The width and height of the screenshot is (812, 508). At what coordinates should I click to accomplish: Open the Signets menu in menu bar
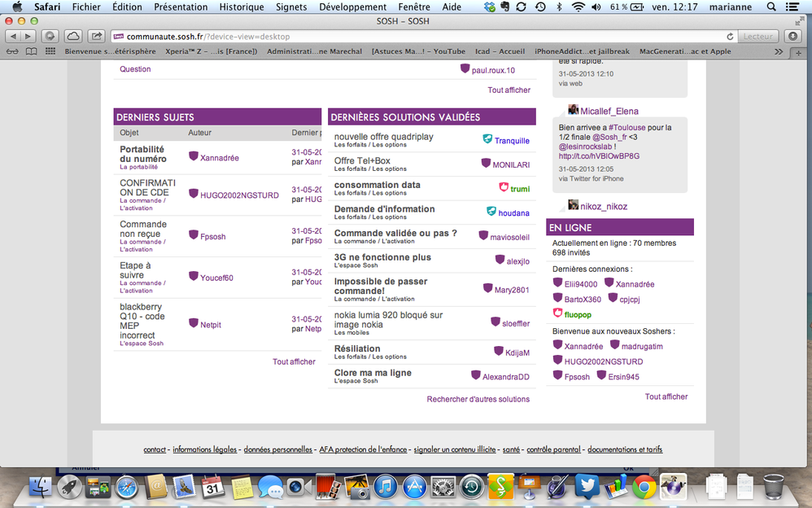tap(291, 7)
